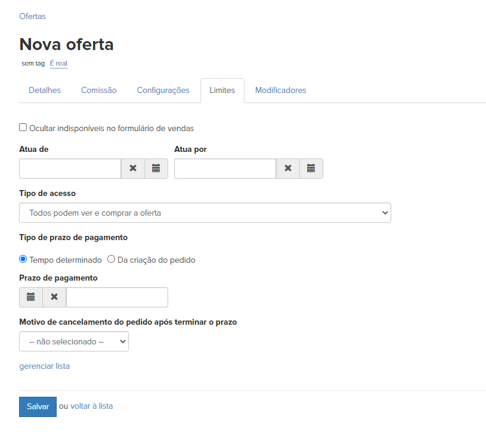Clear the Atua de date field

click(x=133, y=169)
